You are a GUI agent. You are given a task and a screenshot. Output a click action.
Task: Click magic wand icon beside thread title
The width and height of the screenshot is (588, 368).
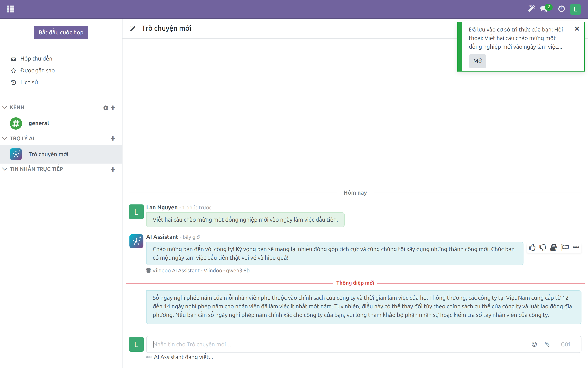tap(133, 29)
